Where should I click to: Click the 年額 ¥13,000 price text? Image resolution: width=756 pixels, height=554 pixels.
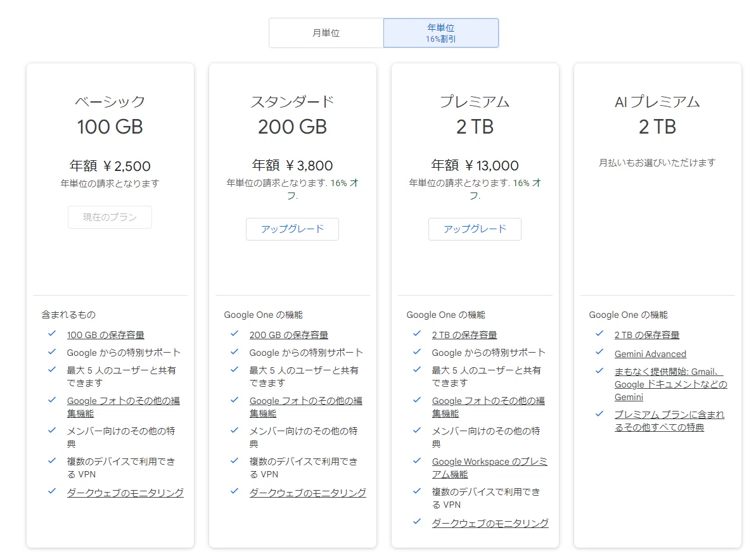pyautogui.click(x=475, y=165)
